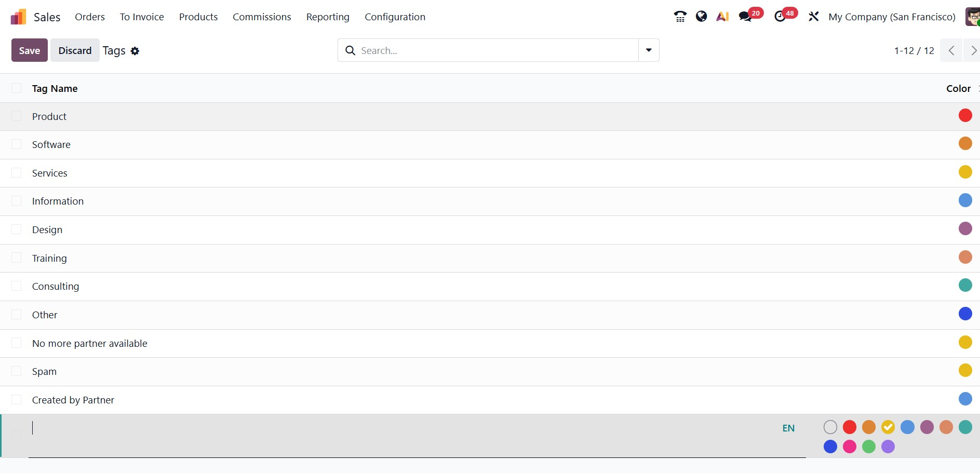Viewport: 980px width, 473px height.
Task: Open the AI assistant icon
Action: (722, 17)
